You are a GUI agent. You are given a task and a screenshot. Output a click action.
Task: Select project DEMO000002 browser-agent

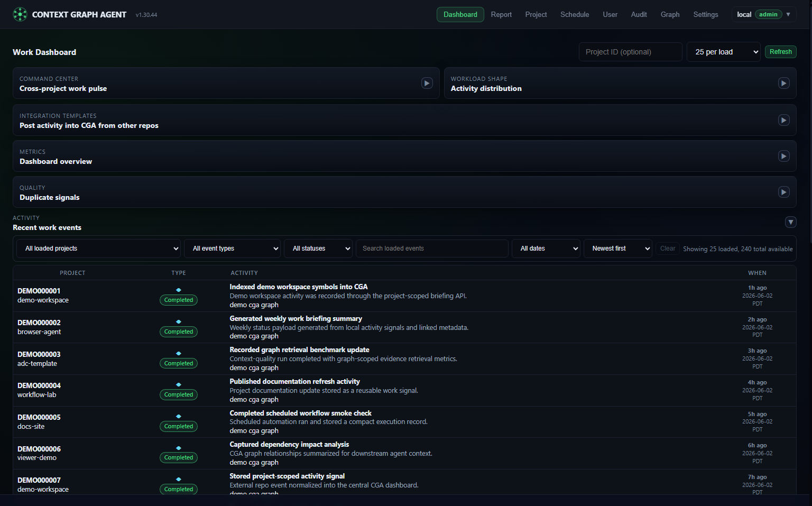(39, 327)
